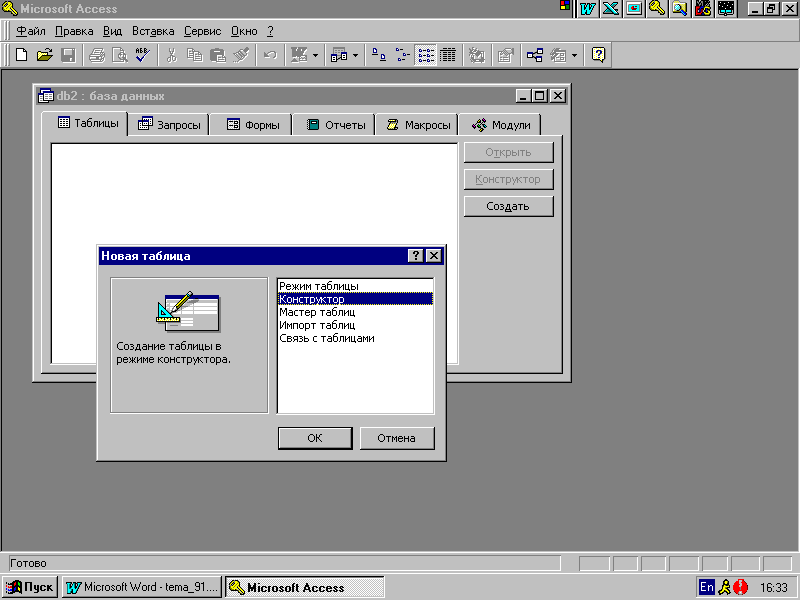The image size is (800, 600).
Task: Open the Office Links dropdown arrow
Action: tap(315, 55)
